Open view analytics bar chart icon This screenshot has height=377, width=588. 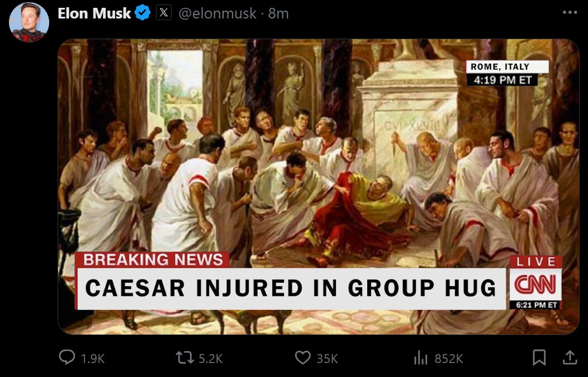coord(420,358)
